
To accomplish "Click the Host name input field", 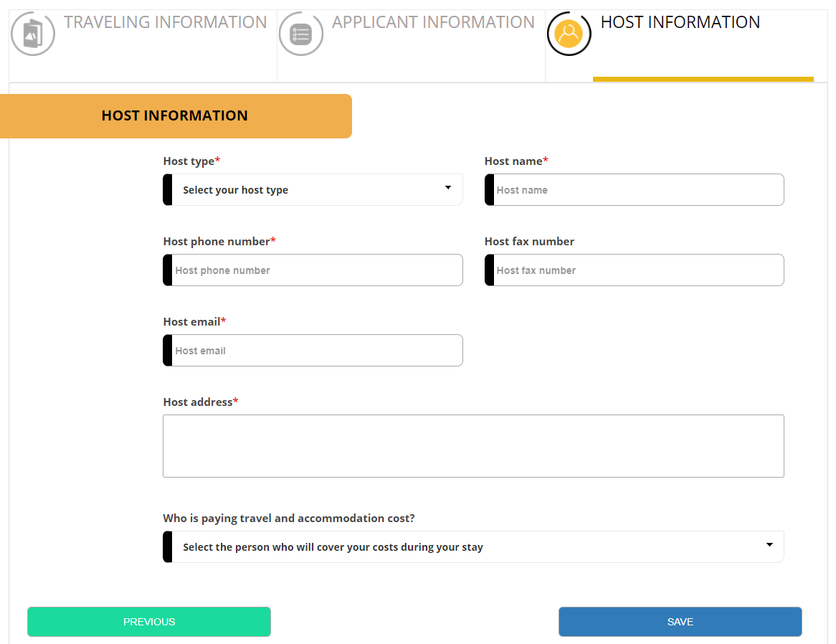I will (634, 189).
